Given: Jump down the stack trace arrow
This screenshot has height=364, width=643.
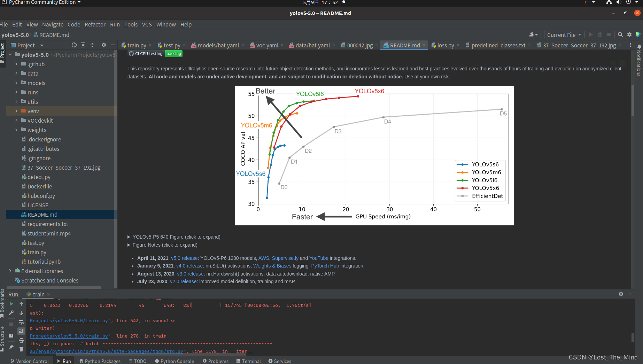Looking at the screenshot, I should coord(21,313).
